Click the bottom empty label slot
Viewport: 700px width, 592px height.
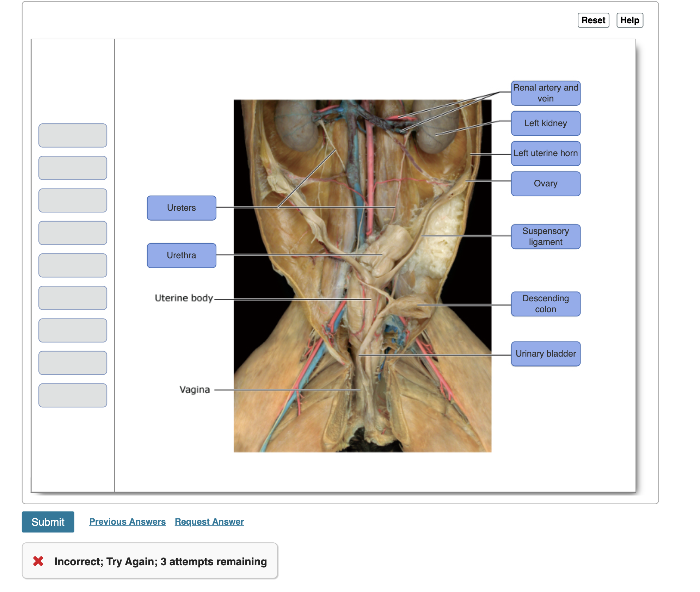73,395
